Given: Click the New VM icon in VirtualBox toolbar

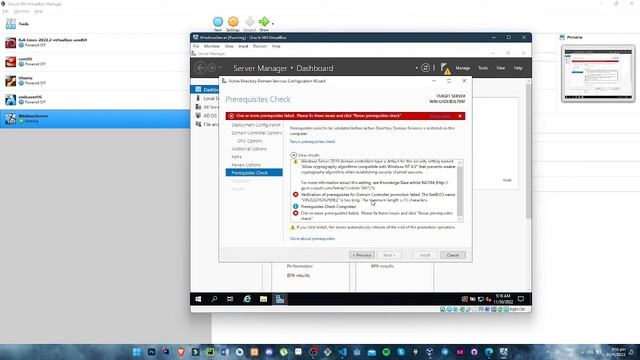Looking at the screenshot, I should click(218, 22).
